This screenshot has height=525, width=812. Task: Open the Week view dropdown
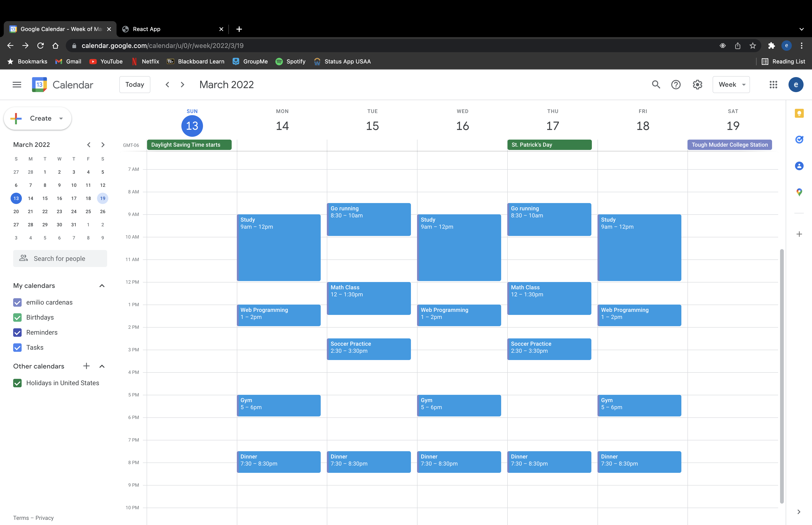(731, 85)
